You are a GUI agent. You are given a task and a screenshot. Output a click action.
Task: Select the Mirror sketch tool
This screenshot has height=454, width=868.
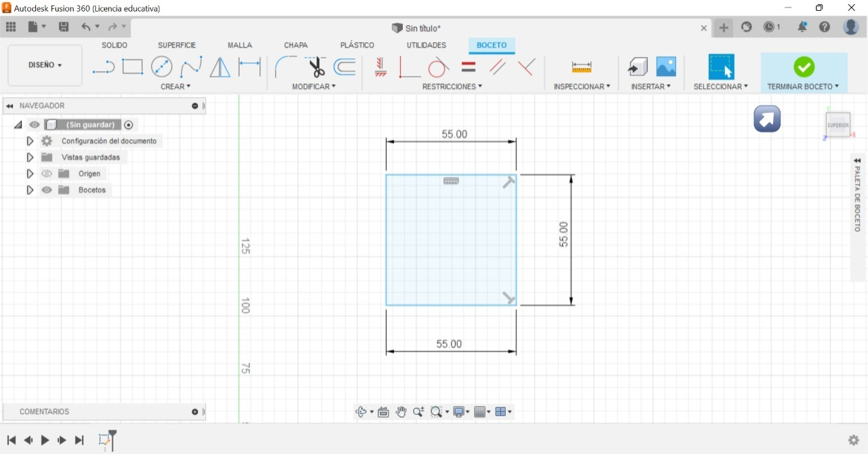pyautogui.click(x=220, y=67)
